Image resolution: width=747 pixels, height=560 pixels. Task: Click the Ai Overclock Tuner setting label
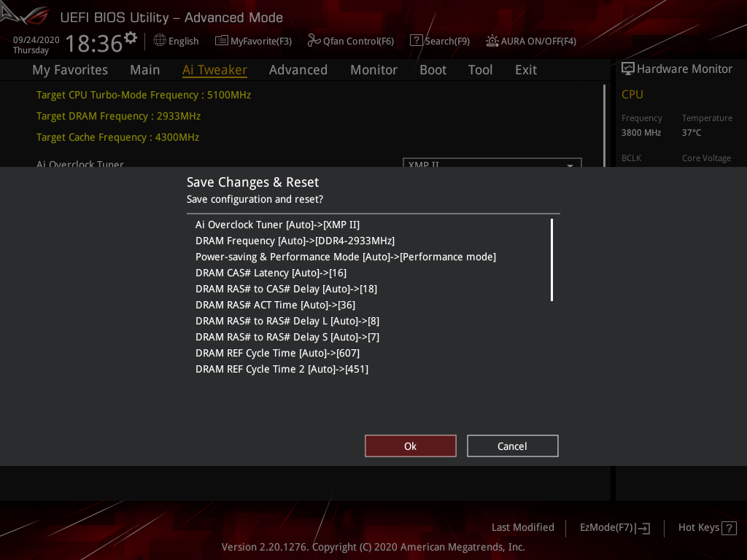click(x=80, y=163)
